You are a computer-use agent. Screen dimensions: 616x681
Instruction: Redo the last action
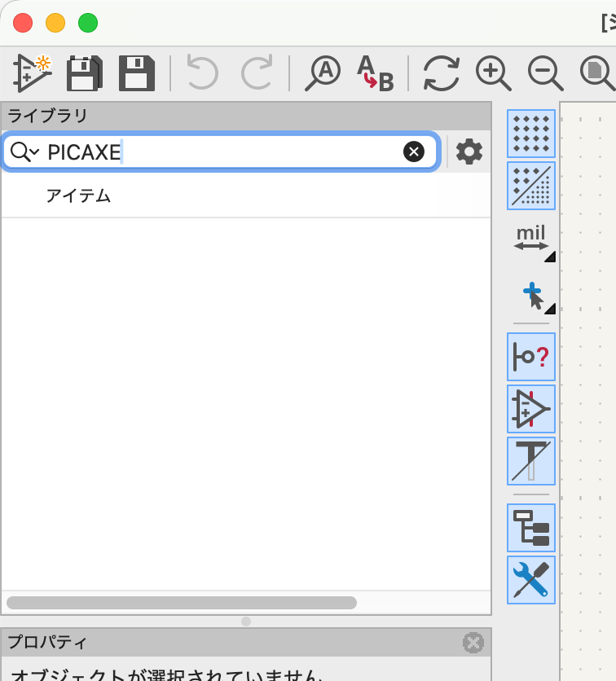point(257,72)
